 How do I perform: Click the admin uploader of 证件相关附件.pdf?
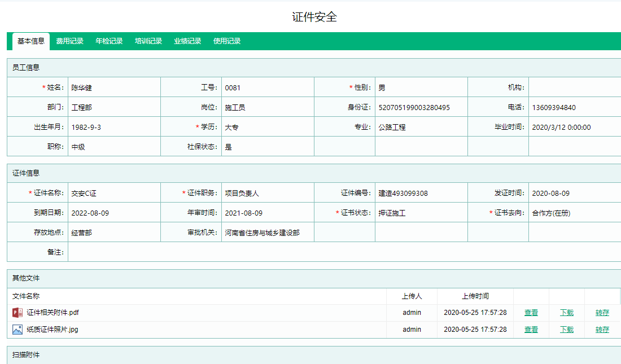click(412, 313)
